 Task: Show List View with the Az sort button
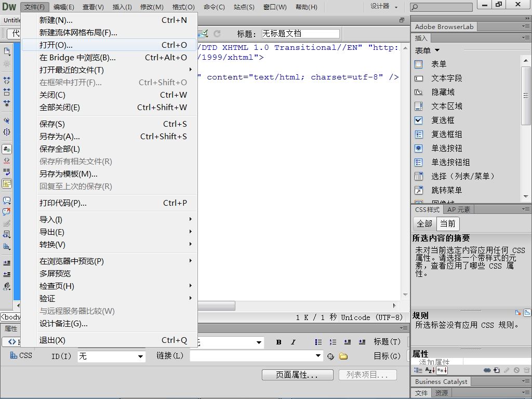[x=430, y=370]
